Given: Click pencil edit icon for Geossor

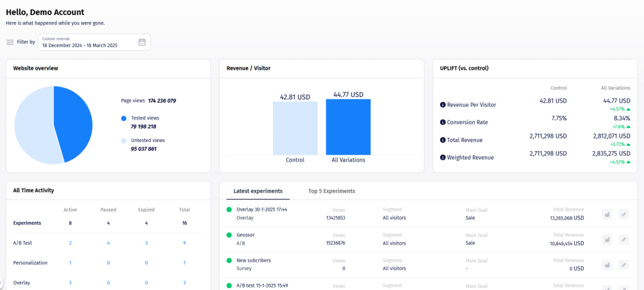Looking at the screenshot, I should coord(623,239).
